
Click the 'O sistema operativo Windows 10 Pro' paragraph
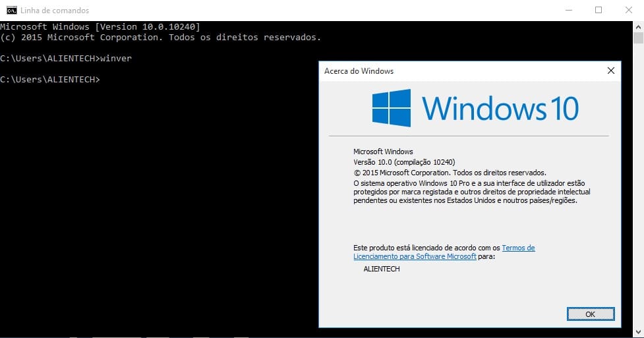point(471,192)
